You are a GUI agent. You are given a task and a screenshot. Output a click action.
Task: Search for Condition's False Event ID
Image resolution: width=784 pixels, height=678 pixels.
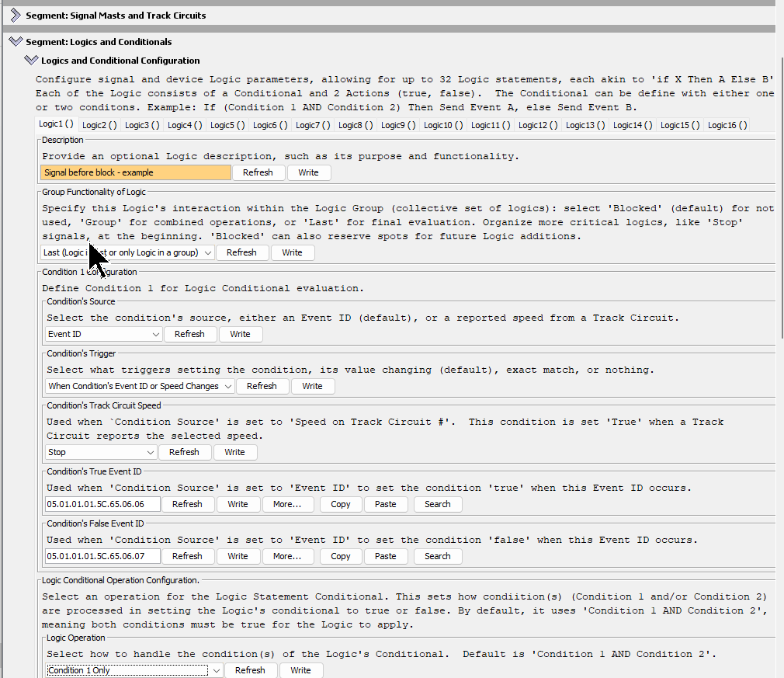[x=438, y=556]
